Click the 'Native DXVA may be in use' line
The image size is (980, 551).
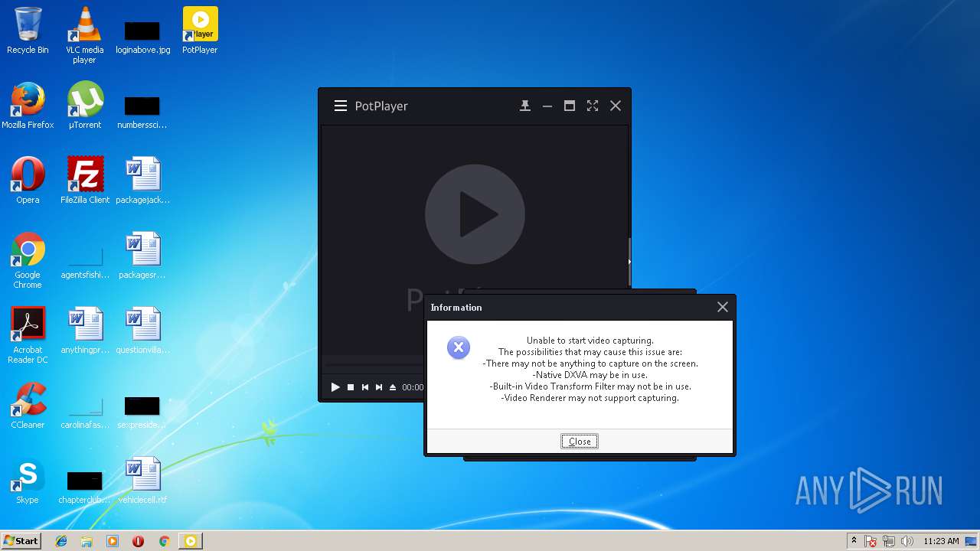tap(590, 375)
